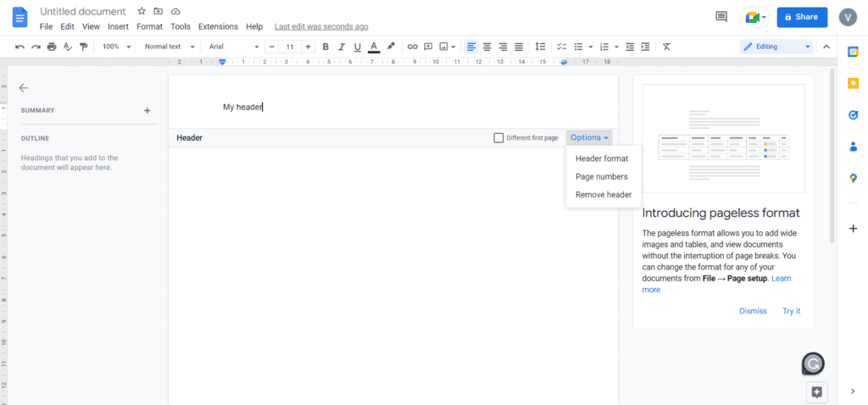Insert a checklist
The width and height of the screenshot is (868, 405).
pyautogui.click(x=562, y=47)
